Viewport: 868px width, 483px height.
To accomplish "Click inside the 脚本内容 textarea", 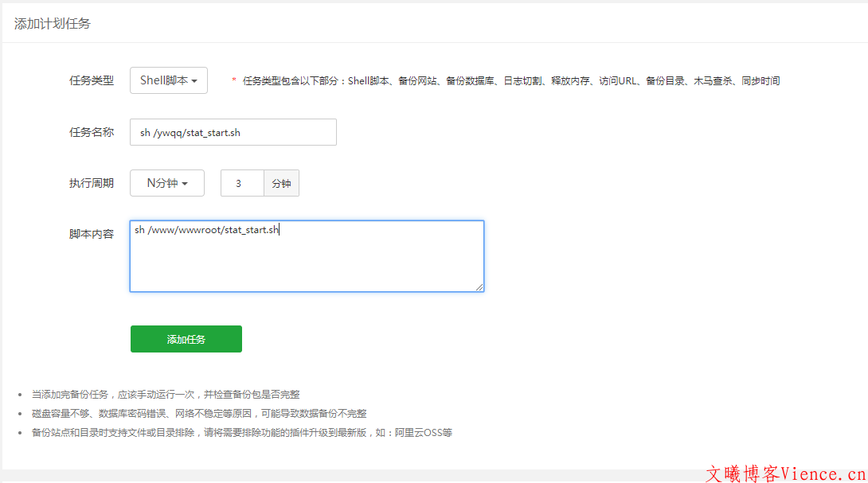I will 307,255.
